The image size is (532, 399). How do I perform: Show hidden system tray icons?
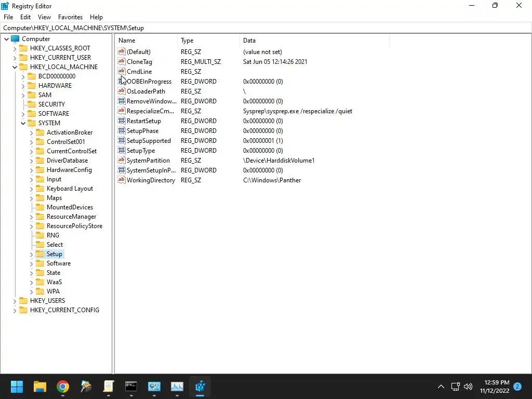[441, 387]
